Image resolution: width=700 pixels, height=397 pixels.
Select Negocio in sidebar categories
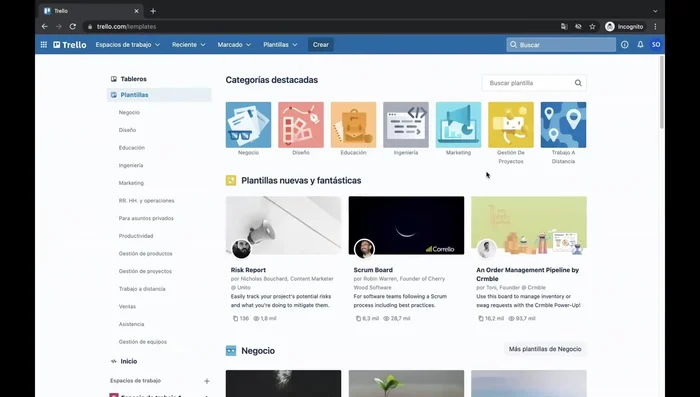point(129,113)
